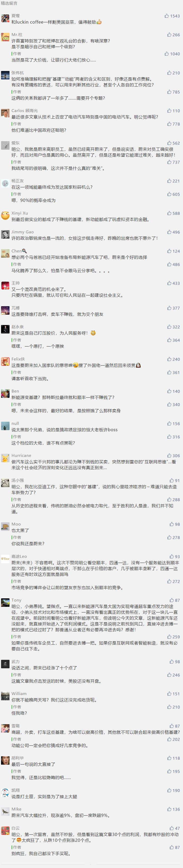
Task: Open 夏惺's profile avatar
Action: click(5, 19)
